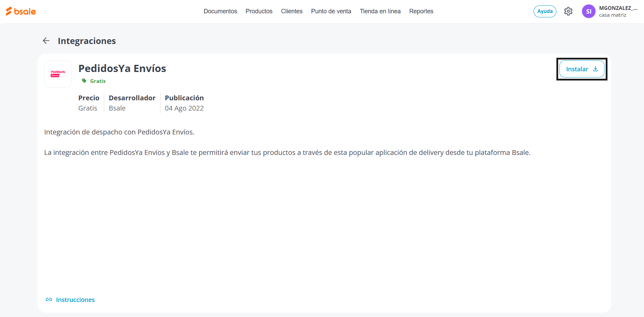This screenshot has height=317, width=644.
Task: Open the MGONZALEZ account menu
Action: pos(618,8)
